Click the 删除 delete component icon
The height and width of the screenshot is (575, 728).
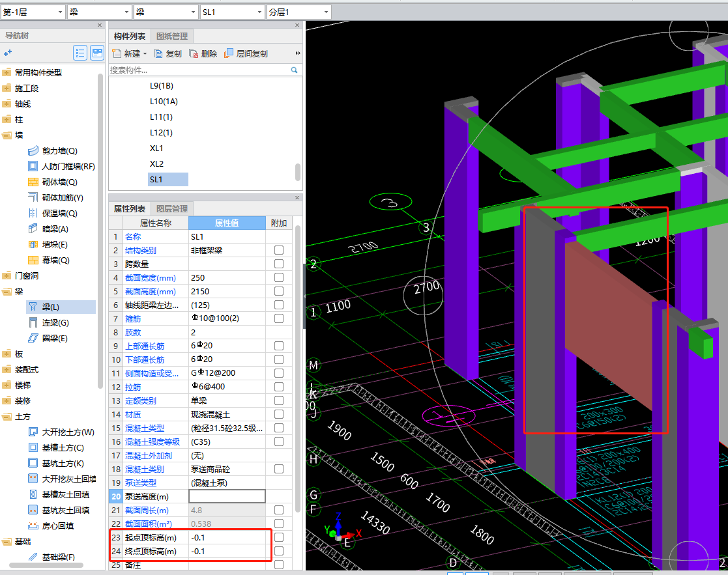click(194, 54)
